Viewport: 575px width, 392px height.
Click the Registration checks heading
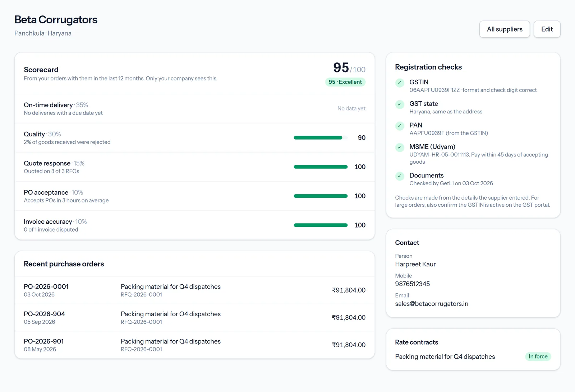[x=428, y=67]
